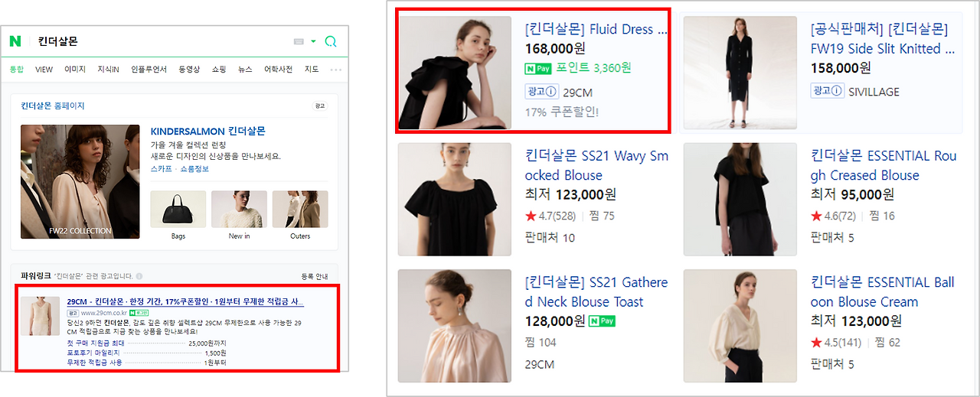Open the SS21 Gathered Neck Blouse Toast title

tap(596, 292)
